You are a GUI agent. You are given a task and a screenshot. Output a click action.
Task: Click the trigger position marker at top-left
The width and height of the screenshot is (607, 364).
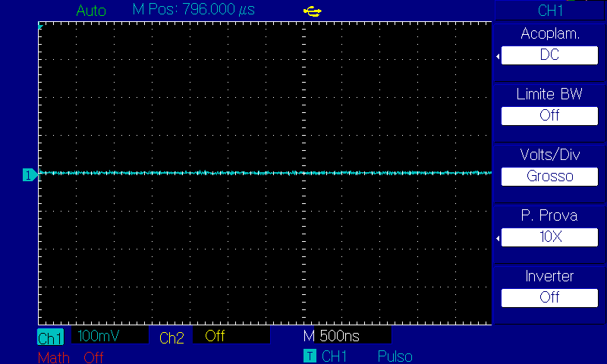point(40,27)
